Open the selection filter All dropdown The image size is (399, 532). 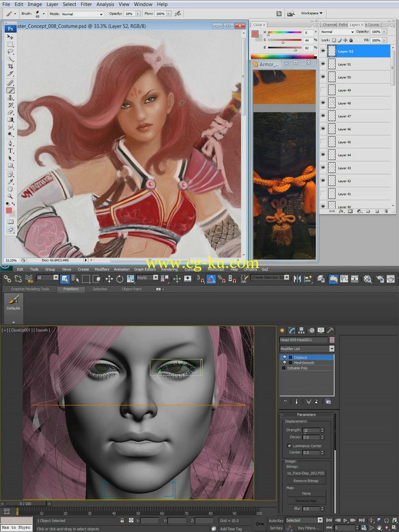tap(47, 277)
